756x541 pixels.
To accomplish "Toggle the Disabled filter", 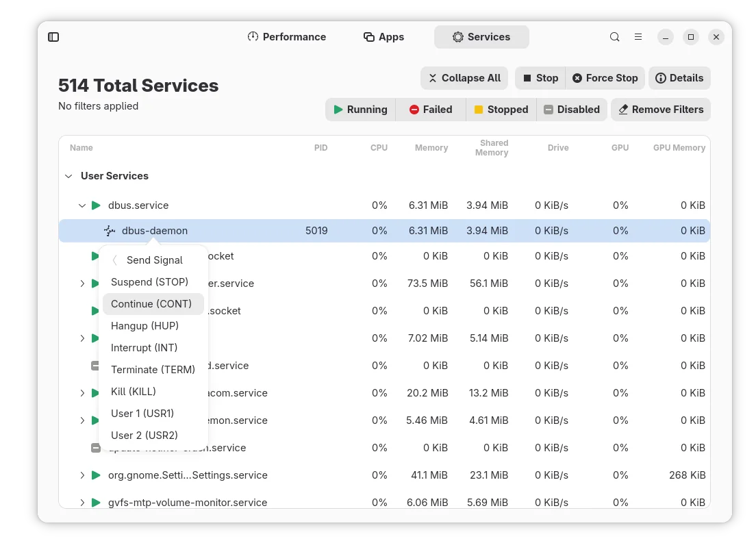I will 571,110.
